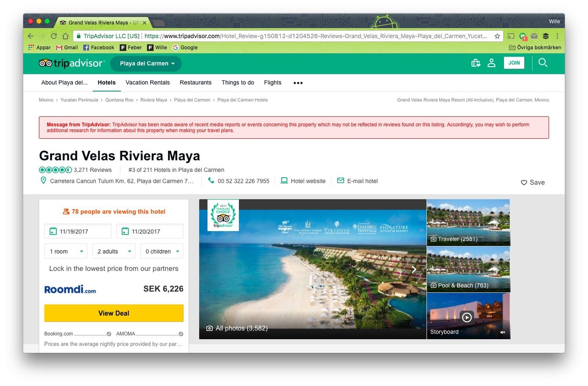588x386 pixels.
Task: Bookmark this page with the star icon
Action: click(x=497, y=36)
